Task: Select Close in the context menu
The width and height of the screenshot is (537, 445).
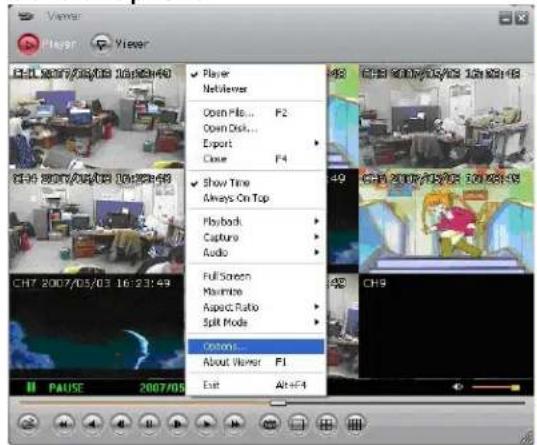Action: pos(256,159)
